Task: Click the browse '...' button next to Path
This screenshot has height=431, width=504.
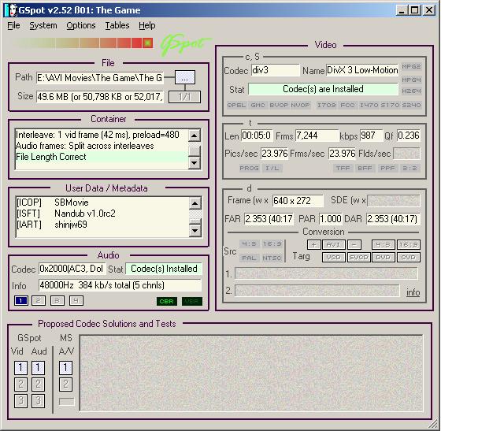Action: (x=185, y=77)
